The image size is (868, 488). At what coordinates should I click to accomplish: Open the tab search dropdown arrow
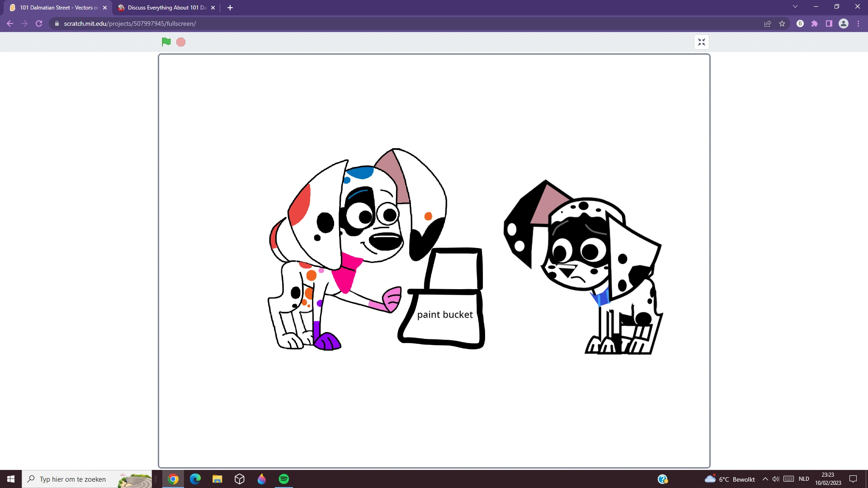point(795,6)
